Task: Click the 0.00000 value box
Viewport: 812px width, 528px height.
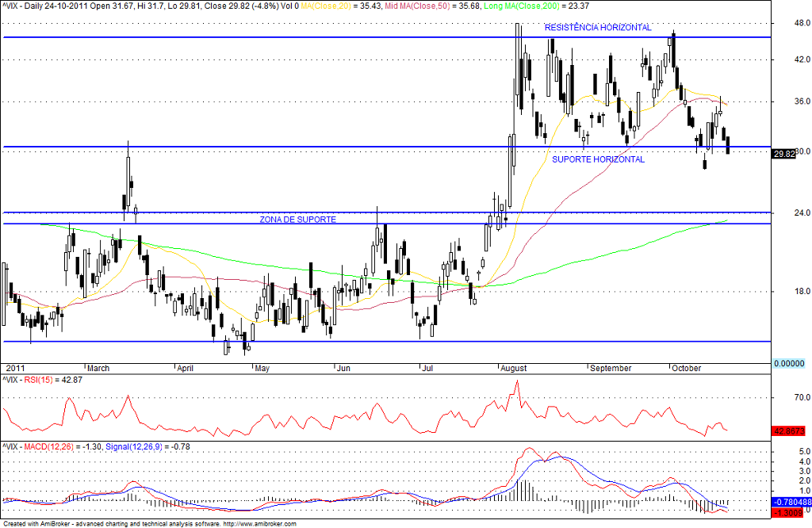Action: pos(789,363)
